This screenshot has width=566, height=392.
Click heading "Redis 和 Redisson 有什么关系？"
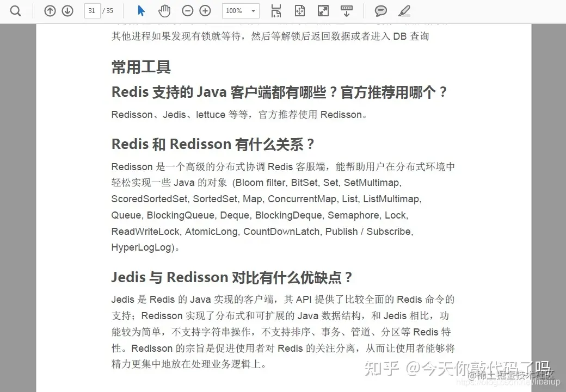[x=213, y=144]
